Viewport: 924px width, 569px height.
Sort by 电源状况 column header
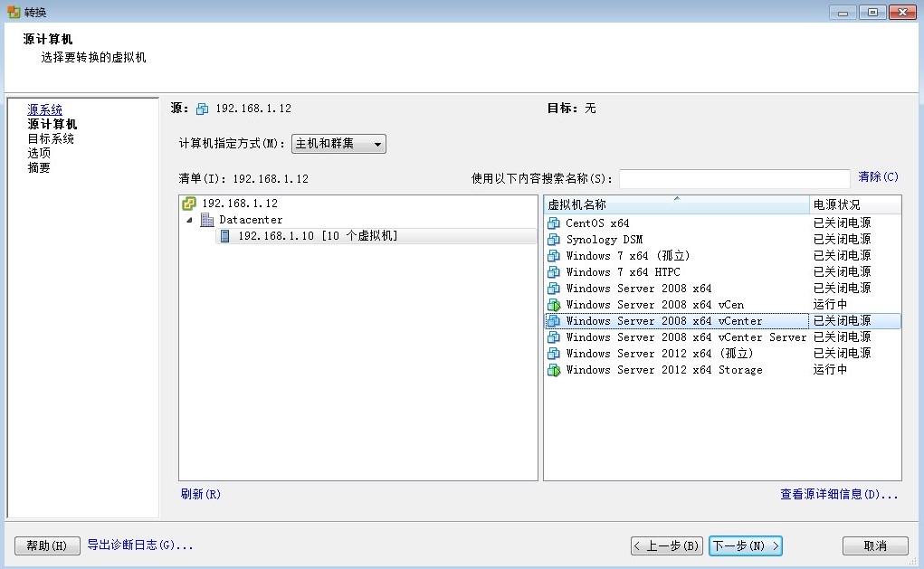855,204
